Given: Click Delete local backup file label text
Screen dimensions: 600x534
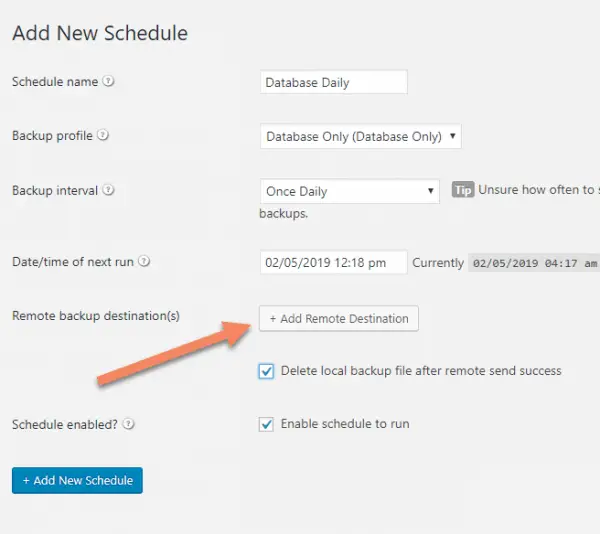Looking at the screenshot, I should pyautogui.click(x=421, y=371).
